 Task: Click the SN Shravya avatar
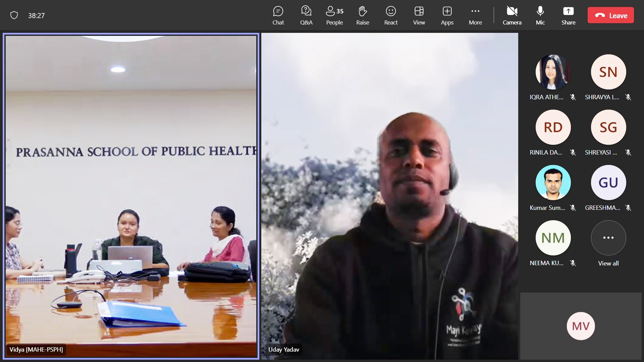608,72
